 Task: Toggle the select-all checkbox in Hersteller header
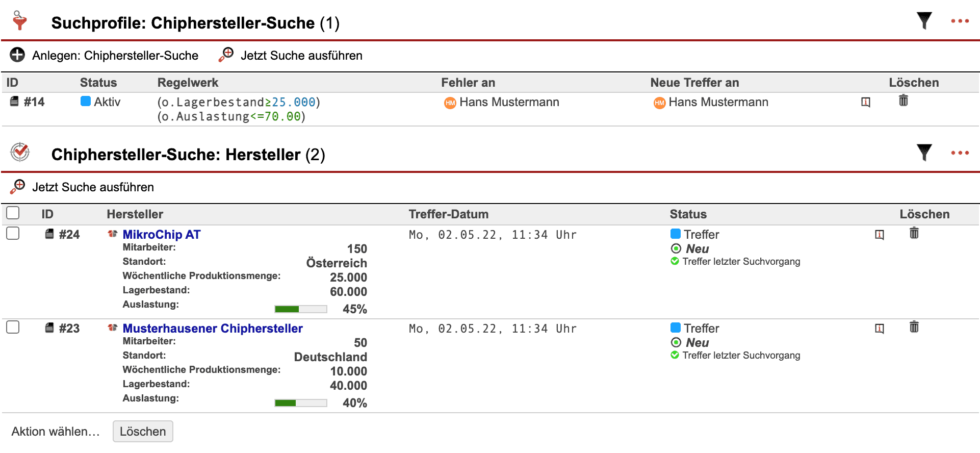13,213
